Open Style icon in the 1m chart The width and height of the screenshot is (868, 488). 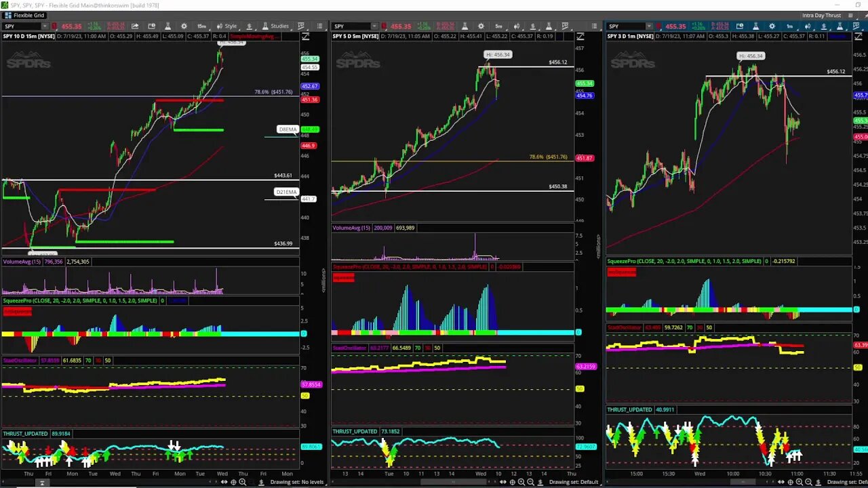[x=808, y=26]
